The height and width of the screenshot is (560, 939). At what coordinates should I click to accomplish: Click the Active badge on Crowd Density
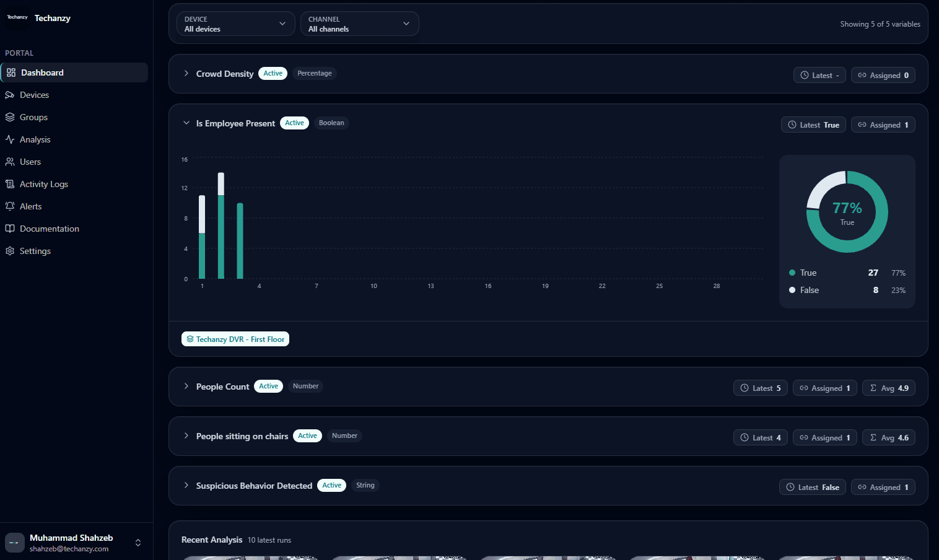click(273, 73)
